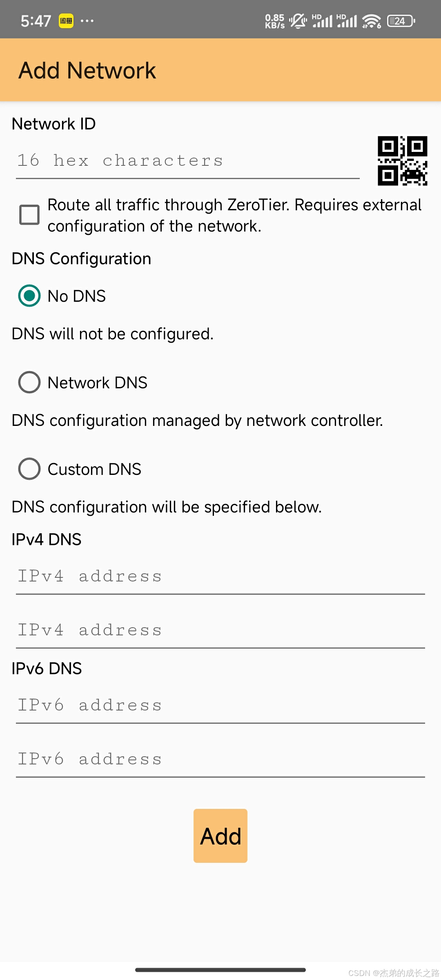441x980 pixels.
Task: Focus the second IPv4 address field
Action: click(220, 630)
